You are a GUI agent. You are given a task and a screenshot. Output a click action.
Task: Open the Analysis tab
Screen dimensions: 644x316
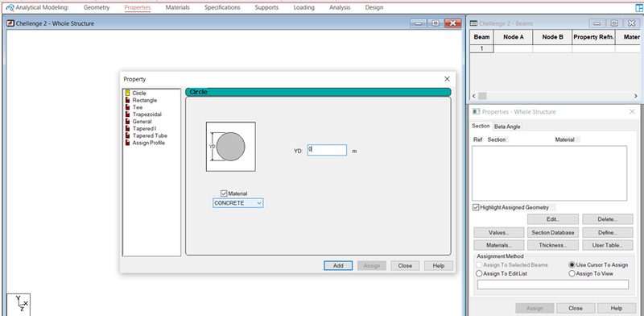click(x=340, y=7)
